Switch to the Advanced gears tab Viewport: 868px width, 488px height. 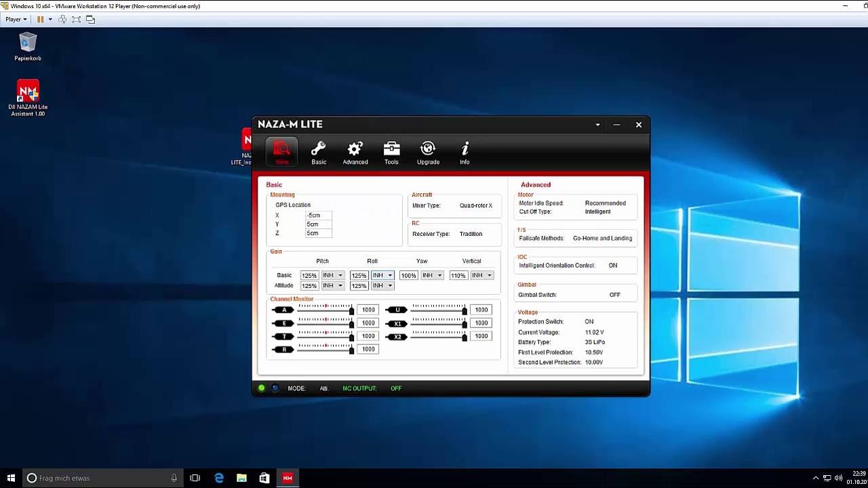355,152
